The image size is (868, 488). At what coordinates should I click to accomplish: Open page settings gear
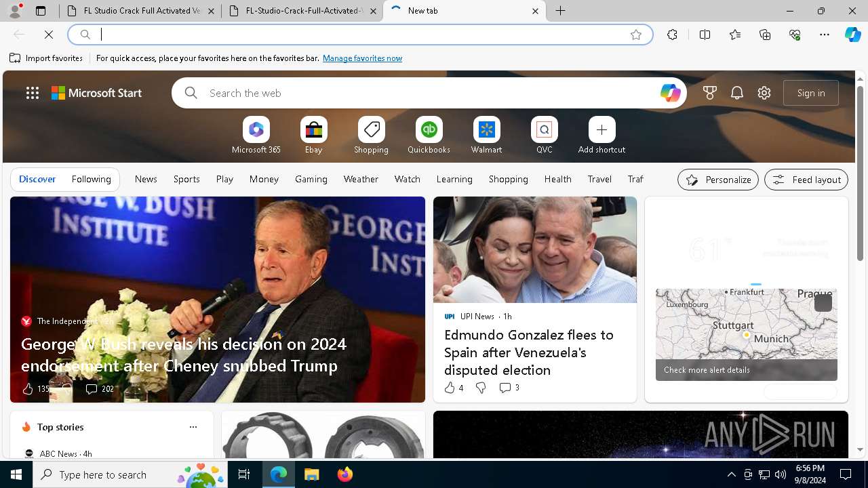[764, 93]
